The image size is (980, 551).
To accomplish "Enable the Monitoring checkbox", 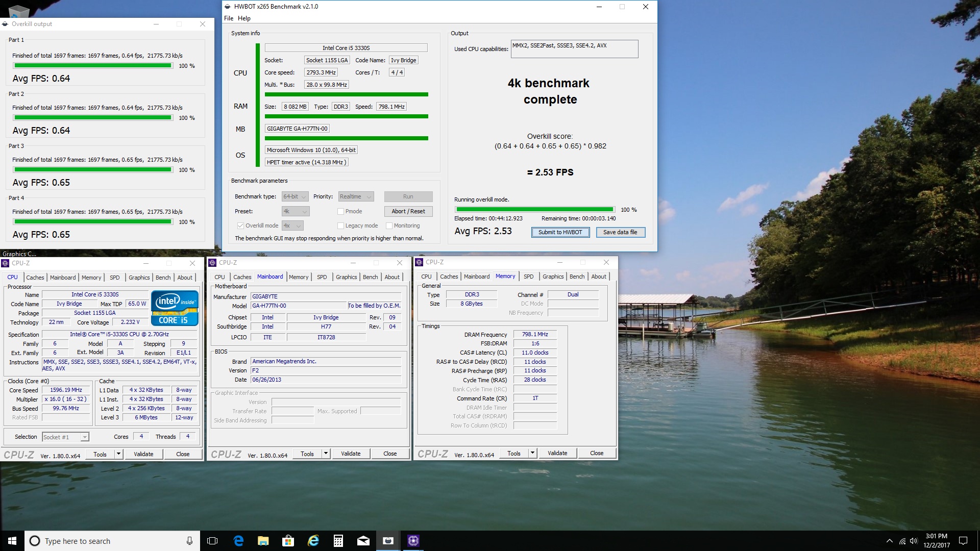I will (389, 226).
